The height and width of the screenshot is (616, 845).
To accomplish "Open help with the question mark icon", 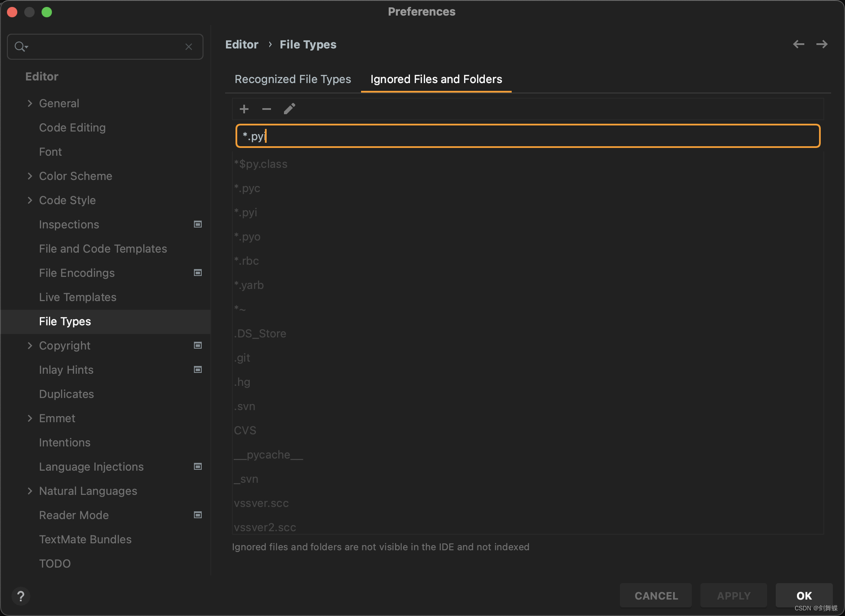I will pos(20,596).
